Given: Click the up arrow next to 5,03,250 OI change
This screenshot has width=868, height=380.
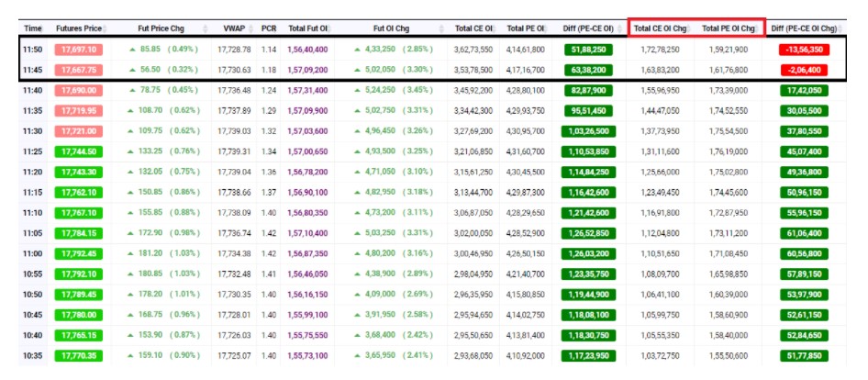Looking at the screenshot, I should coord(366,232).
